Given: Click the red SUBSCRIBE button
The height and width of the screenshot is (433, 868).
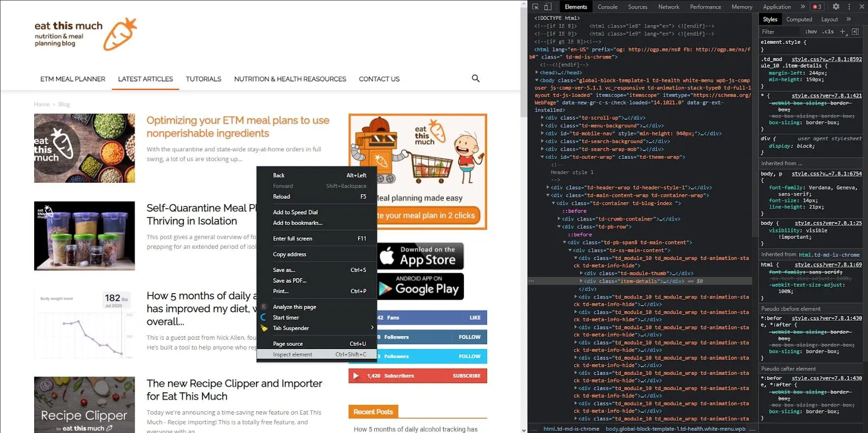Looking at the screenshot, I should point(467,376).
